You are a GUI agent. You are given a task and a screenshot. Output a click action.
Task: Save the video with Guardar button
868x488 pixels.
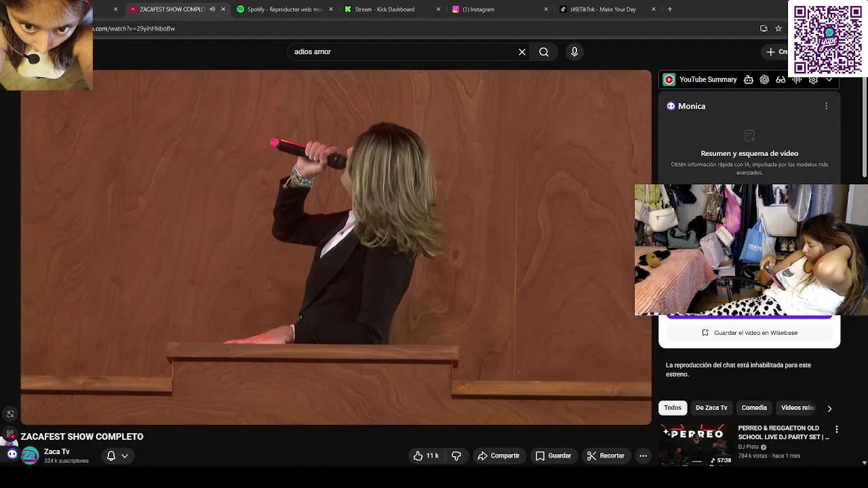(x=553, y=455)
